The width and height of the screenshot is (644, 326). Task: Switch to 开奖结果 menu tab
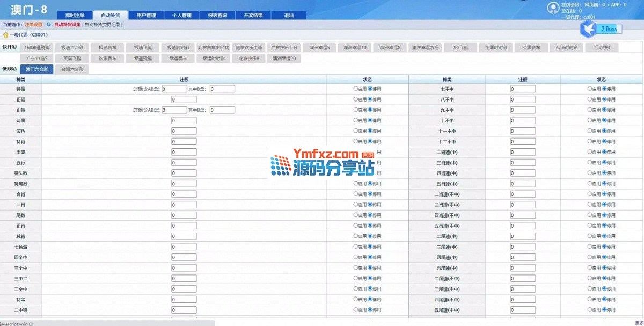pyautogui.click(x=253, y=16)
